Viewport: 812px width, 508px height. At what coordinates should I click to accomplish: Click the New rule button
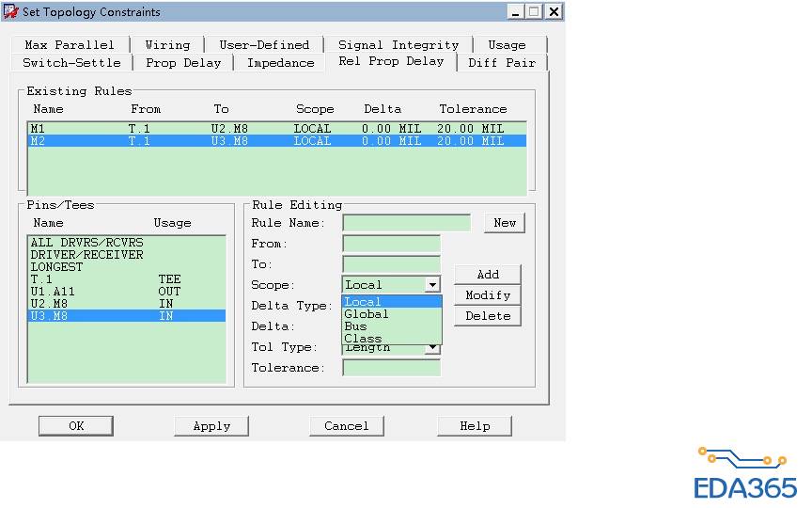[x=505, y=223]
